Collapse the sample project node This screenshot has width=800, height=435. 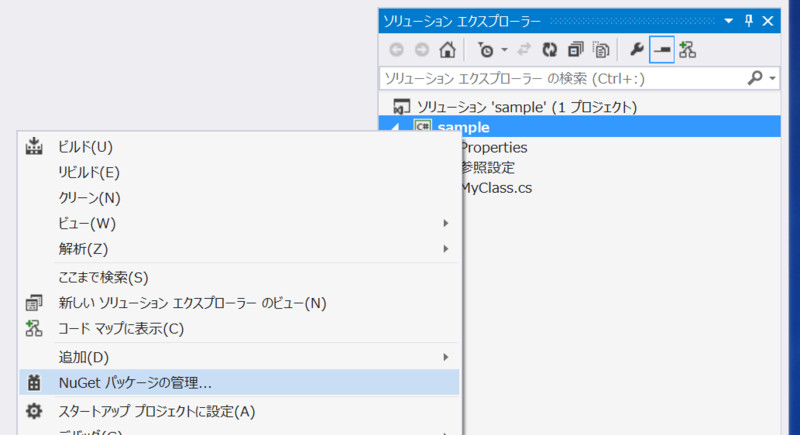(395, 127)
